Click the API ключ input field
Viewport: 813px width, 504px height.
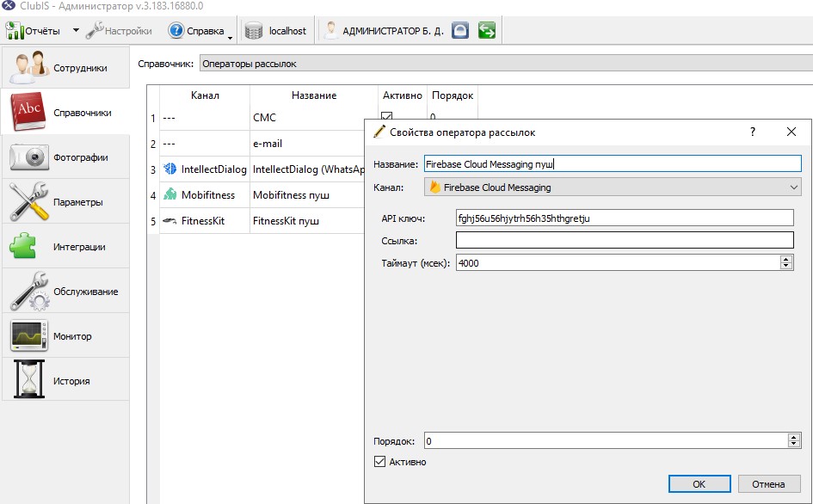coord(625,218)
